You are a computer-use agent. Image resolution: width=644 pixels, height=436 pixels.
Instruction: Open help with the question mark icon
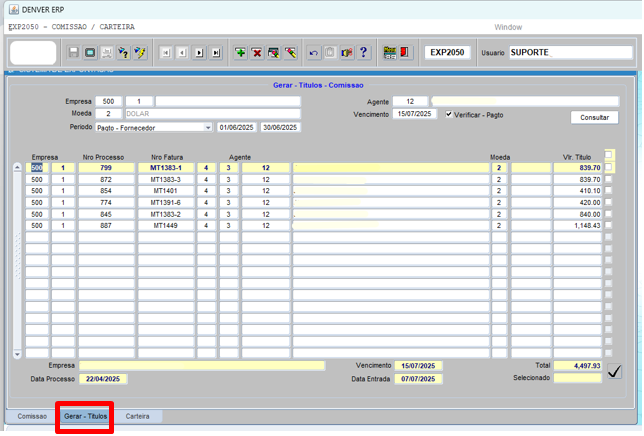(x=363, y=53)
